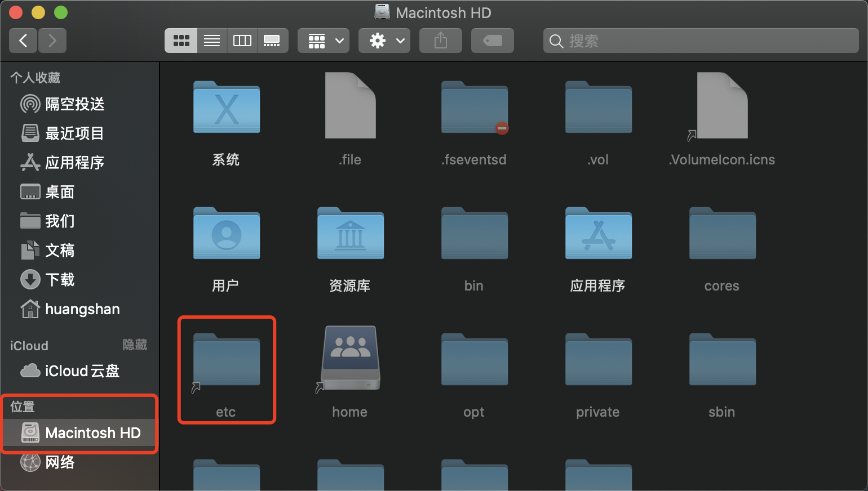Click the 位置 section header
Image resolution: width=868 pixels, height=491 pixels.
[x=23, y=407]
